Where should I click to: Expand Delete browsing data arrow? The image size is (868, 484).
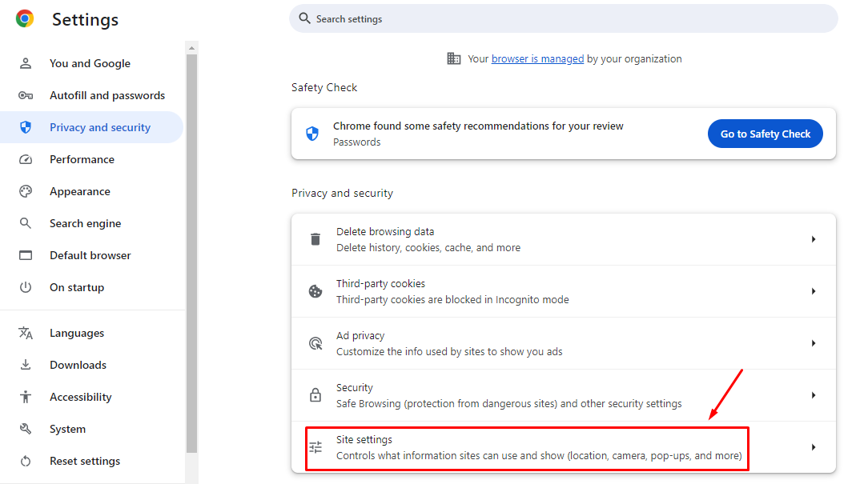point(814,239)
